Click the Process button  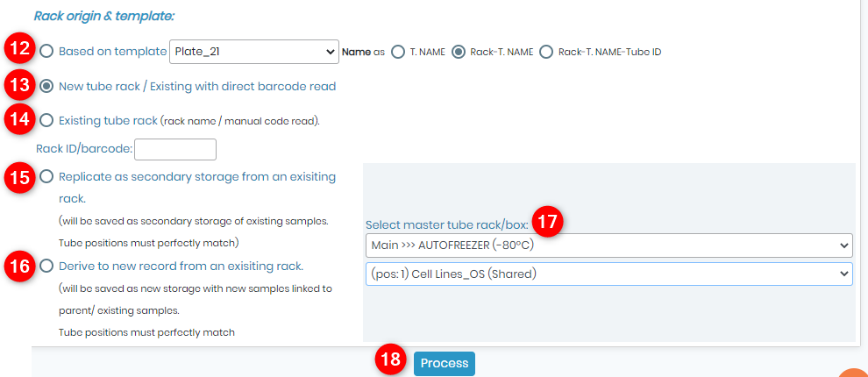click(x=444, y=364)
